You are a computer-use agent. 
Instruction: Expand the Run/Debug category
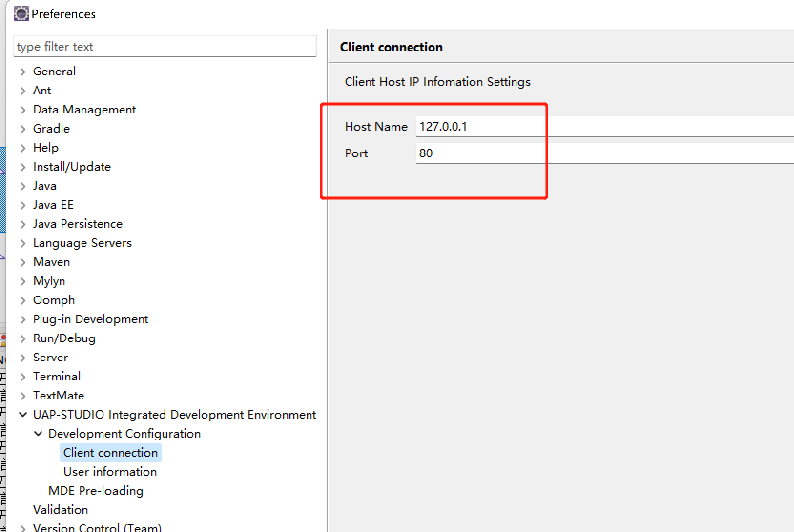[x=23, y=338]
